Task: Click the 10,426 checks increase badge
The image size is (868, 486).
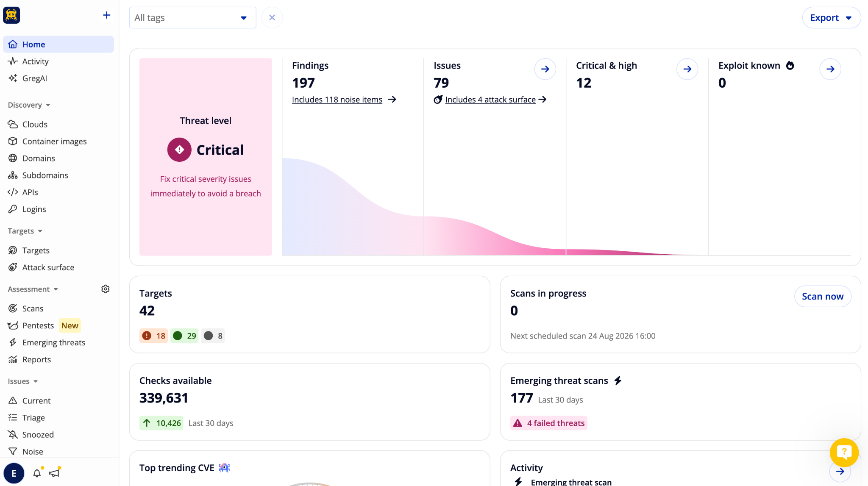Action: pyautogui.click(x=161, y=423)
